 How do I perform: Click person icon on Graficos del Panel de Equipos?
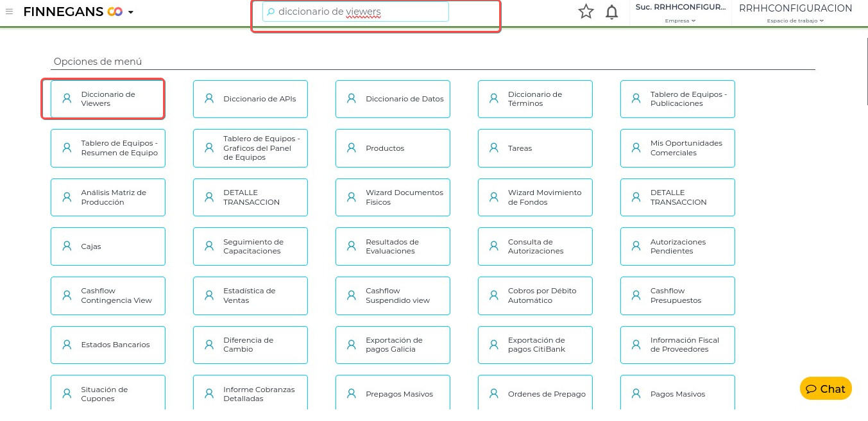(x=209, y=148)
